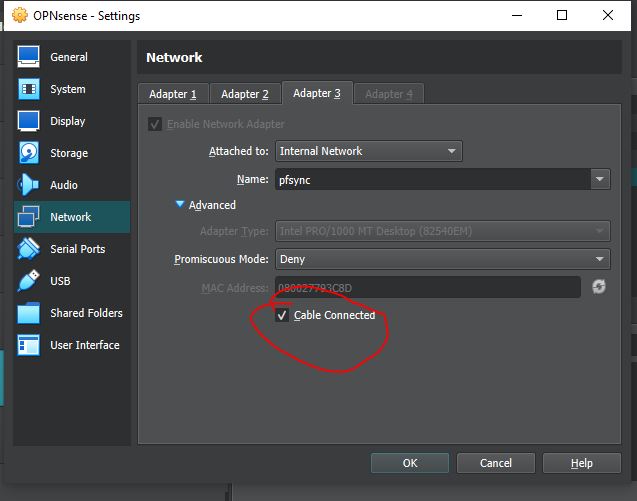The image size is (637, 501).
Task: Select the System label in sidebar
Action: (x=68, y=89)
